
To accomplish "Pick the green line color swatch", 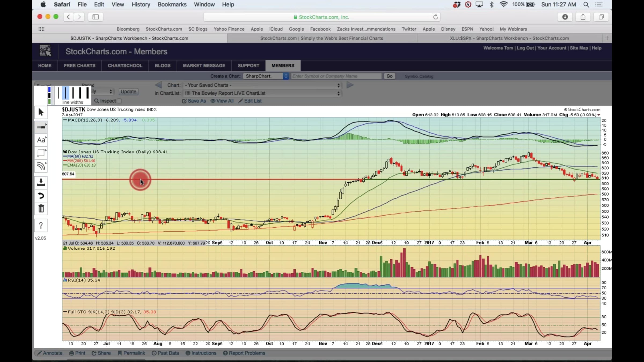I will point(49,102).
